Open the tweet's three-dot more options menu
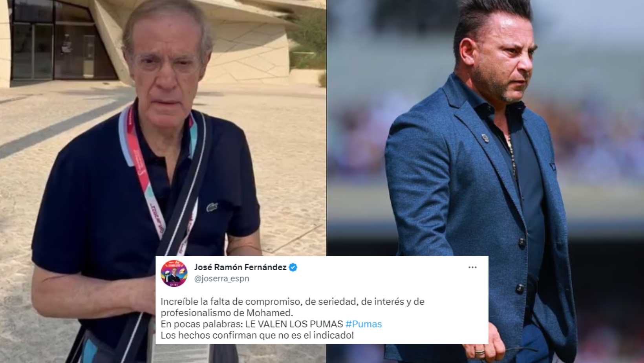The image size is (644, 363). click(x=472, y=267)
